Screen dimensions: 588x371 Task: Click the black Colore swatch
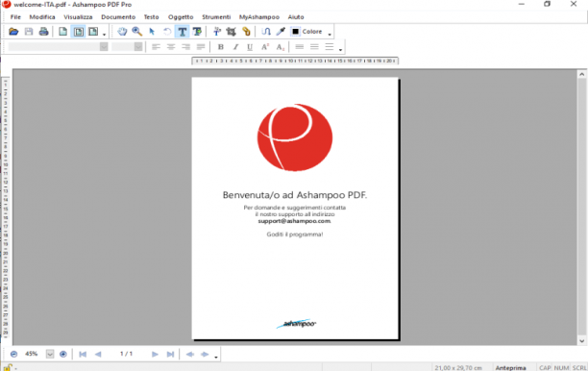pos(296,32)
